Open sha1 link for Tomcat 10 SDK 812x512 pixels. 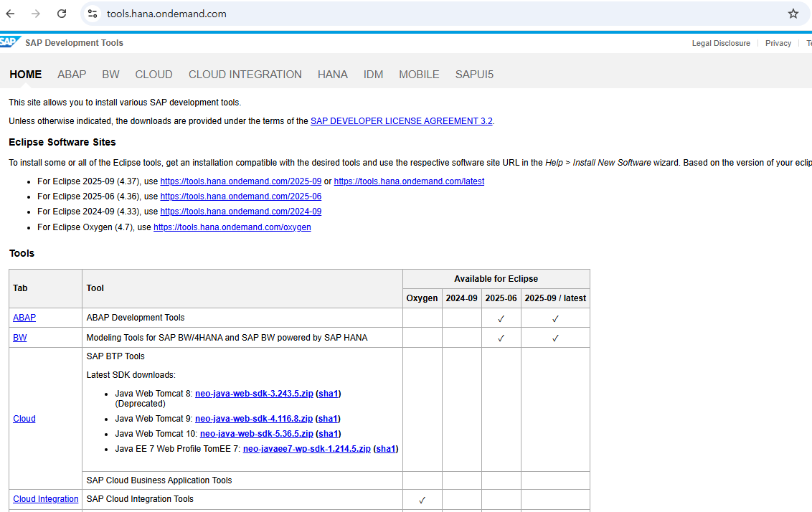[x=329, y=434]
